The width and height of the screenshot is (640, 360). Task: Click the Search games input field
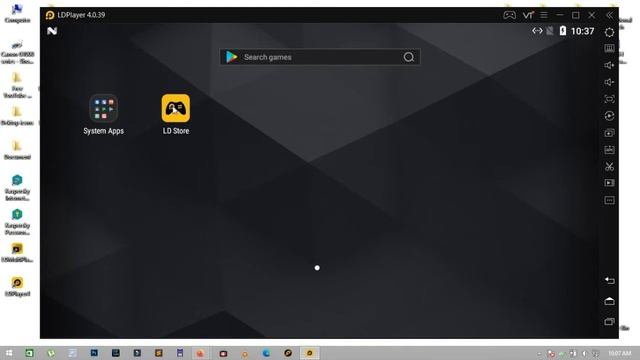[x=320, y=57]
